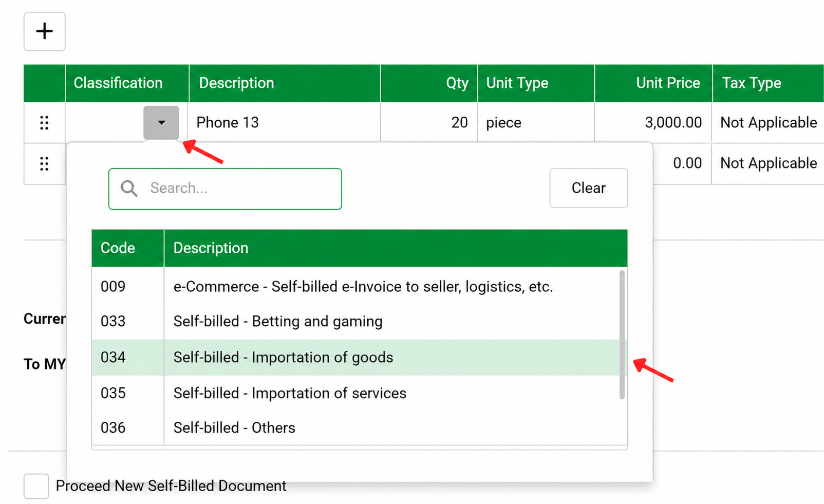Viewport: 824px width, 504px height.
Task: Edit the unit price cell 3,000.00
Action: tap(653, 123)
